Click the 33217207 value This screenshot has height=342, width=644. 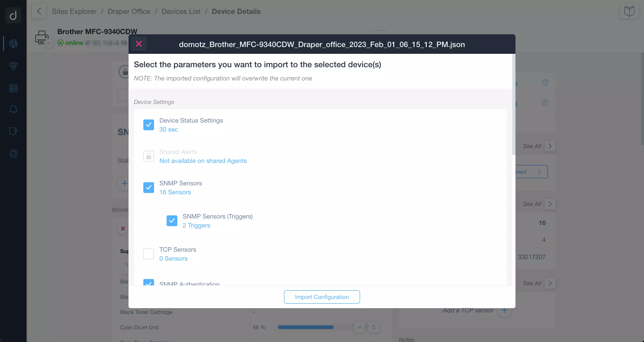pyautogui.click(x=532, y=257)
